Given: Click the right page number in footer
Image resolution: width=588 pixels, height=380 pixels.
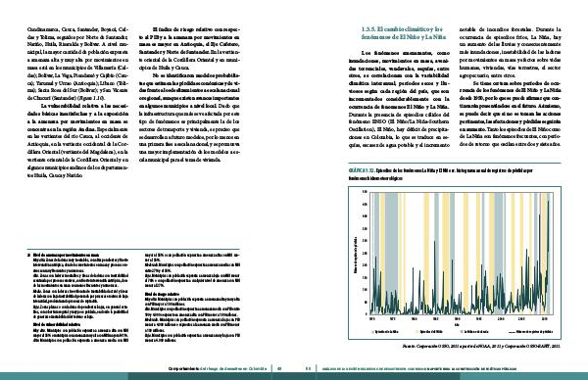Looking at the screenshot, I should point(309,369).
